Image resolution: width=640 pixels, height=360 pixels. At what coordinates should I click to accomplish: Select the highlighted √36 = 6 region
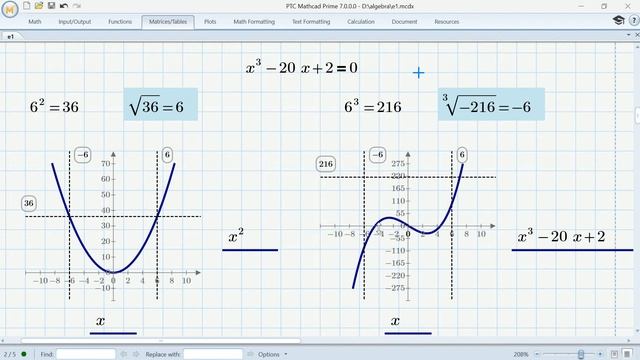point(161,104)
